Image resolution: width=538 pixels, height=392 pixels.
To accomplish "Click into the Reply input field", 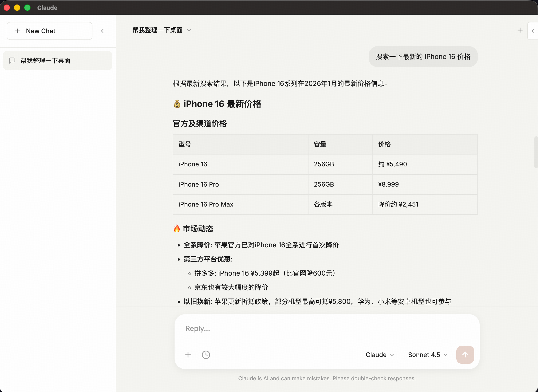I will (x=327, y=328).
